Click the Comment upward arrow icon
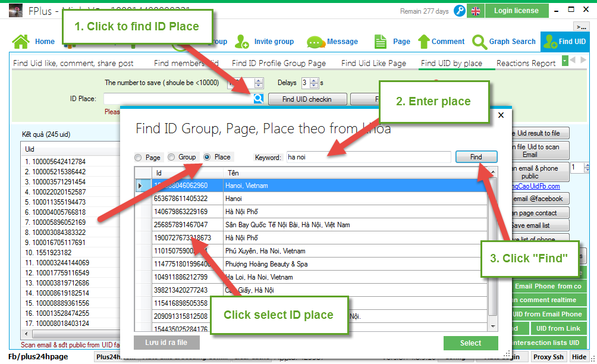 pyautogui.click(x=423, y=42)
